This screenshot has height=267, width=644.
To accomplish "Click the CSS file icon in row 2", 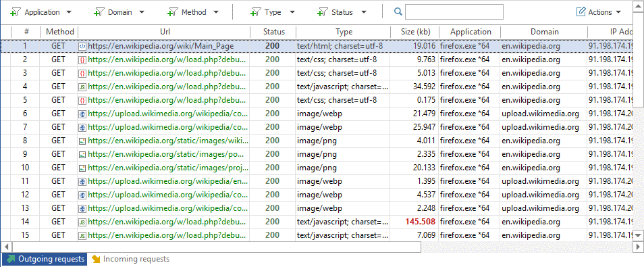I will pos(82,60).
